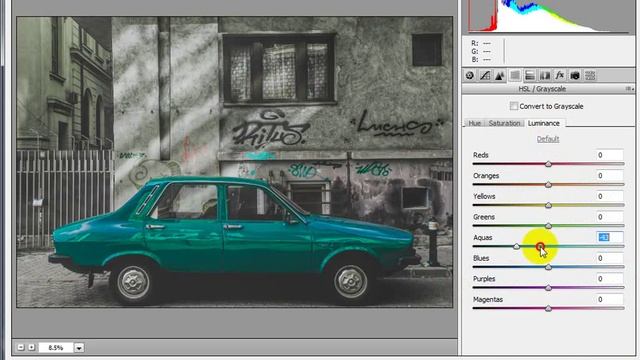Click the Yellows value field

point(609,196)
